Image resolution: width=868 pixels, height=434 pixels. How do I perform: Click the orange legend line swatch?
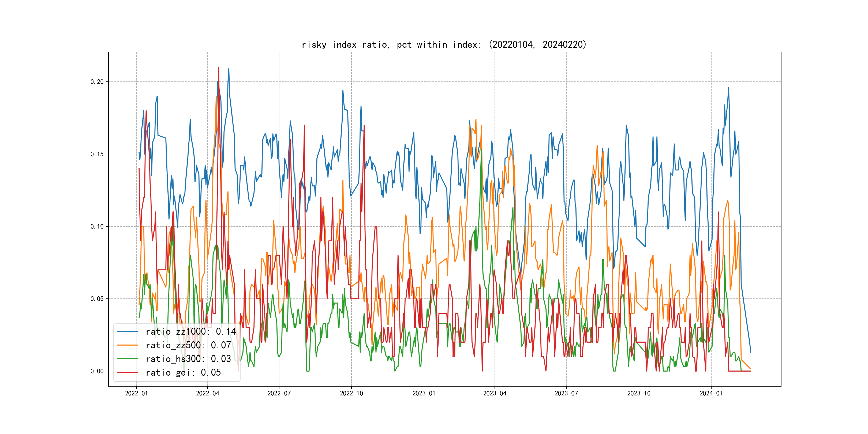pos(127,345)
